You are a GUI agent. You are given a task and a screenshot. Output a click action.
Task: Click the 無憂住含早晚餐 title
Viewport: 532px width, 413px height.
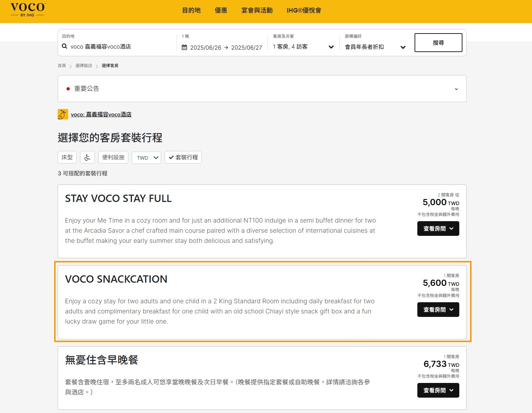(x=101, y=360)
